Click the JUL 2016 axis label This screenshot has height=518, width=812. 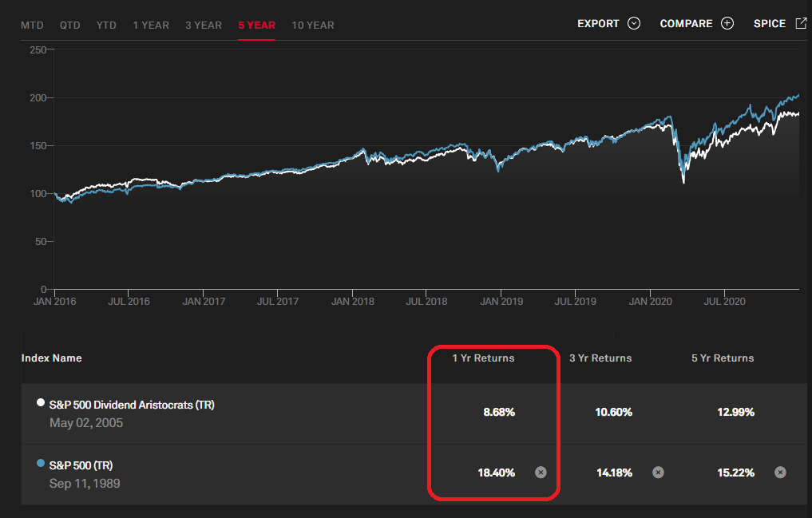click(129, 302)
